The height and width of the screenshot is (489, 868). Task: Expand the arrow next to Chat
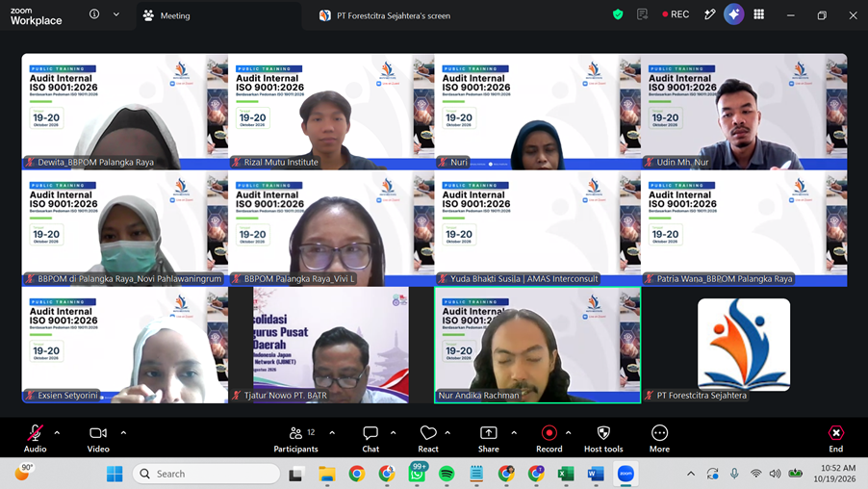tap(393, 433)
